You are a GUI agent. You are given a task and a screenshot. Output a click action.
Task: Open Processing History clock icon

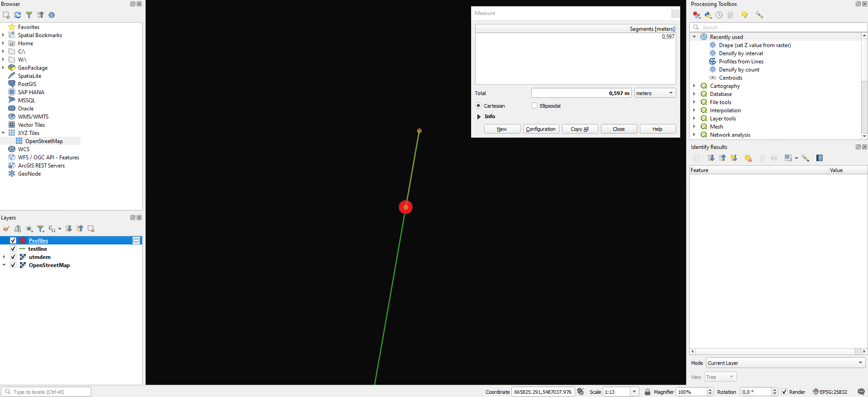coord(719,15)
